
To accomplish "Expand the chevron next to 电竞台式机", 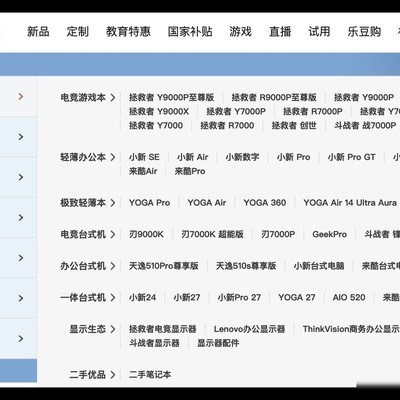I will 113,234.
